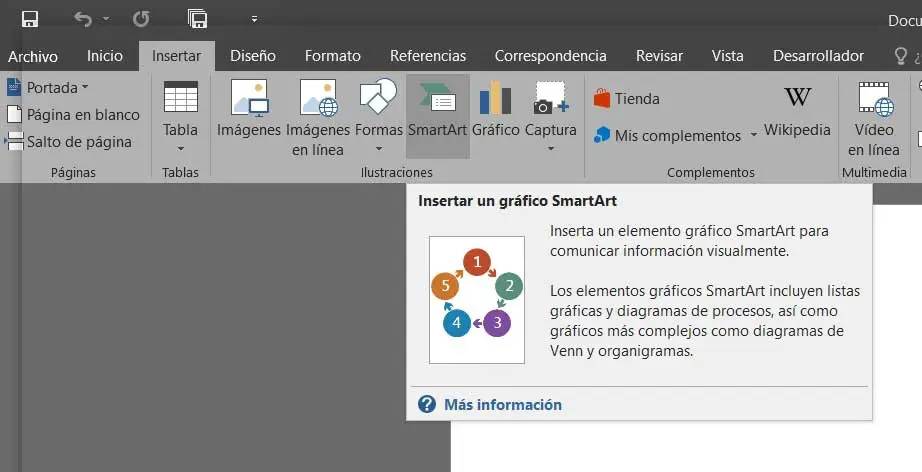
Task: Open the Vista tab
Action: [x=727, y=56]
